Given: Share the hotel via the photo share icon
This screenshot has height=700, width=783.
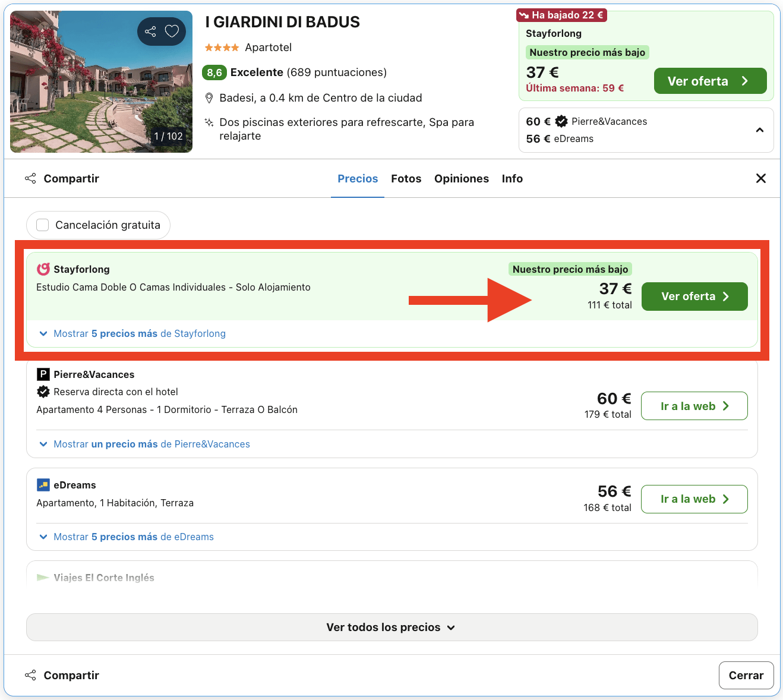Looking at the screenshot, I should coord(150,31).
